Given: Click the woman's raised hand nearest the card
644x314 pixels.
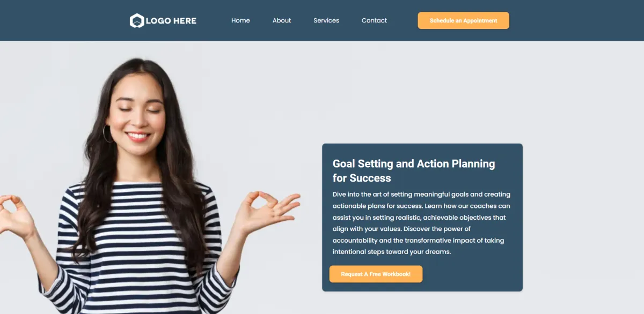Looking at the screenshot, I should [266, 211].
